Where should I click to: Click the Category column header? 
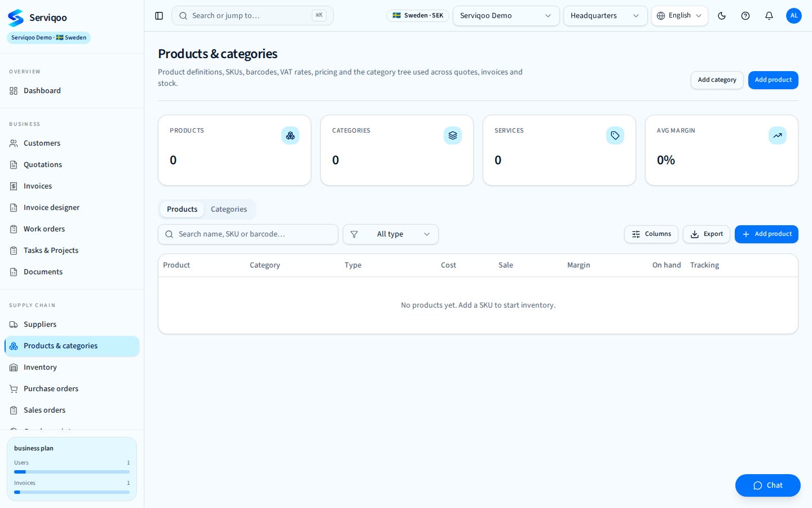pyautogui.click(x=265, y=265)
